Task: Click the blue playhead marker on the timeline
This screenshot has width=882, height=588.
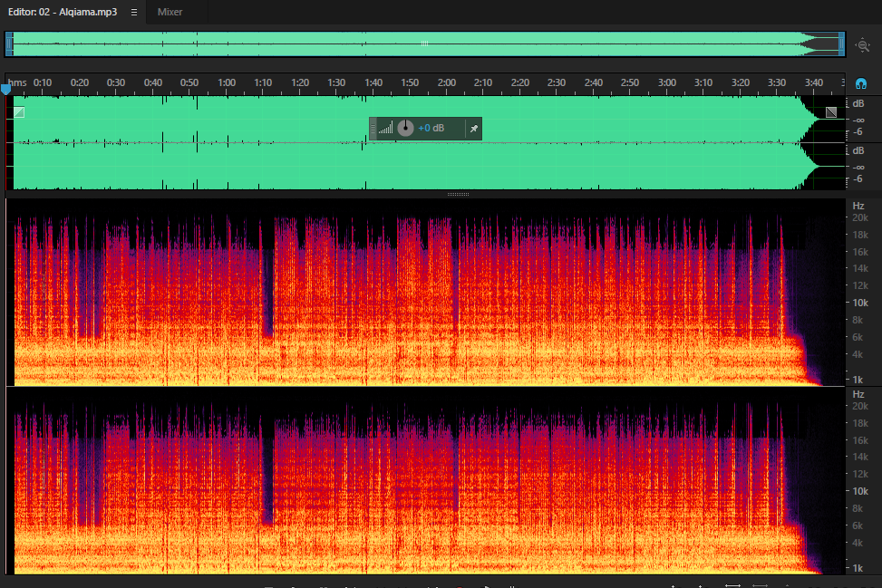Action: (5, 89)
